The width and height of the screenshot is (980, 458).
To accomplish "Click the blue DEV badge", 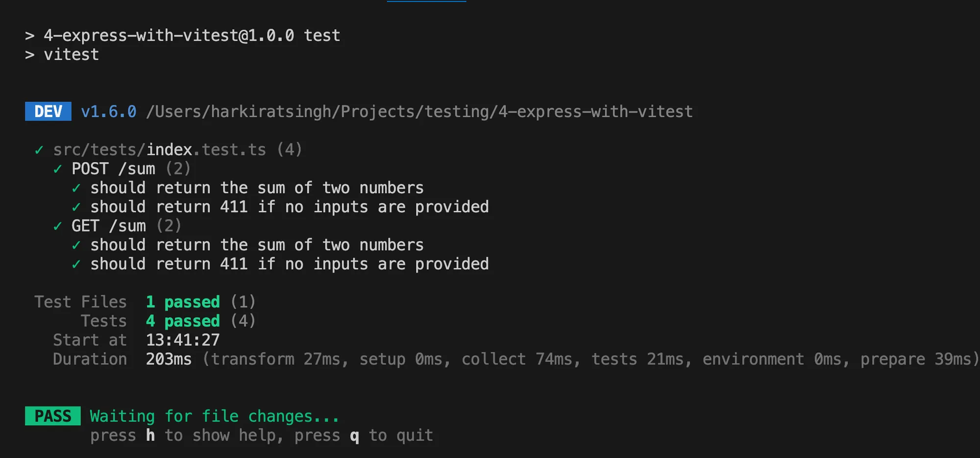I will coord(48,111).
